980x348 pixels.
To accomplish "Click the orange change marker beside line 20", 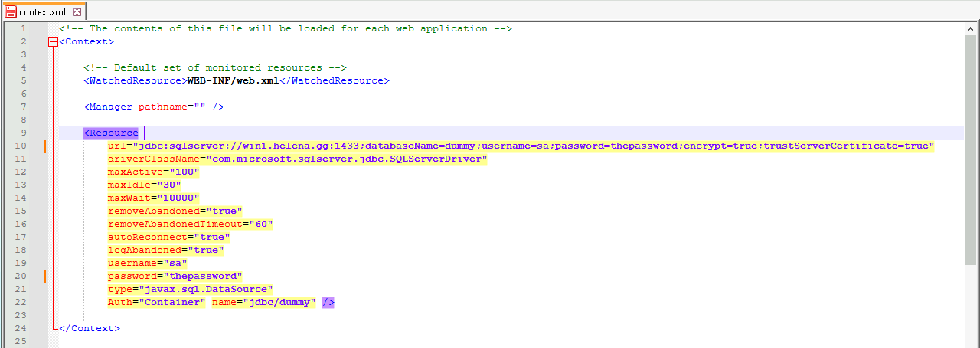I will pos(46,276).
